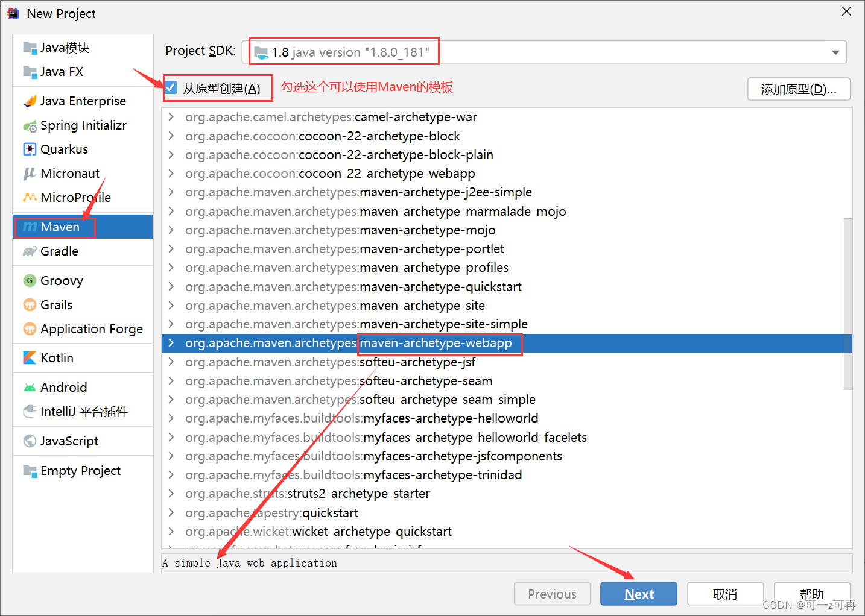Select myfaces-archetype-trinidad row

coord(507,475)
